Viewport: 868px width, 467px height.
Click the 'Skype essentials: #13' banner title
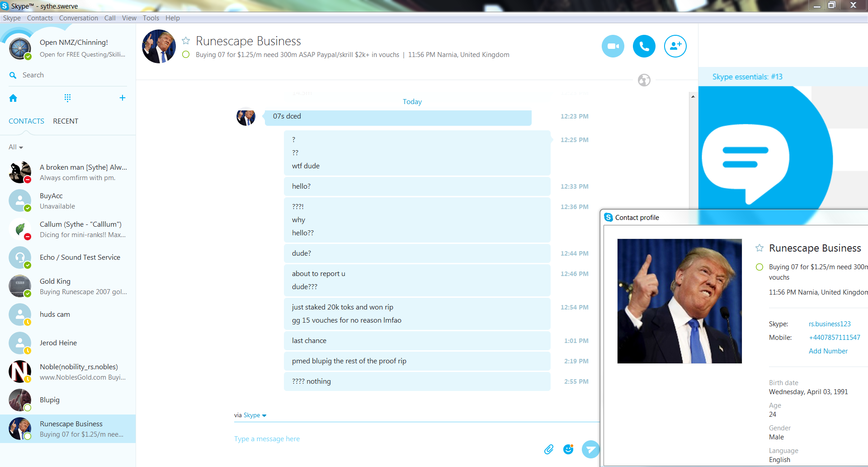(x=747, y=77)
